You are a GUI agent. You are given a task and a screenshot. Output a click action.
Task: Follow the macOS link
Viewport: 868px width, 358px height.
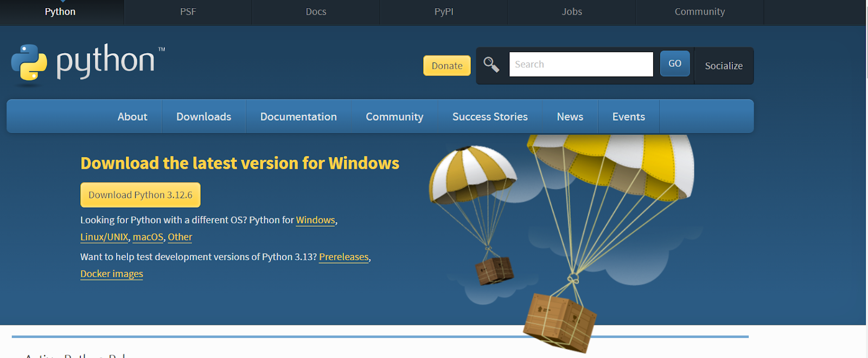[x=148, y=237]
